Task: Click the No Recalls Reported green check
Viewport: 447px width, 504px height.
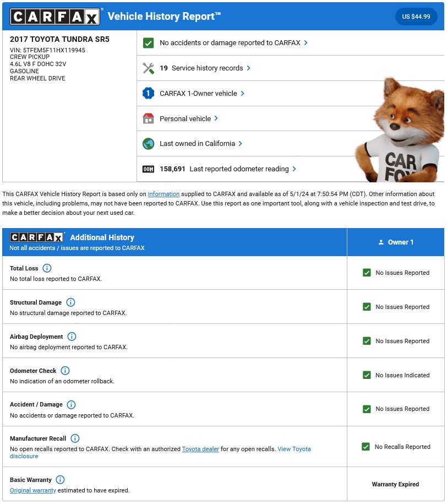Action: tap(366, 447)
